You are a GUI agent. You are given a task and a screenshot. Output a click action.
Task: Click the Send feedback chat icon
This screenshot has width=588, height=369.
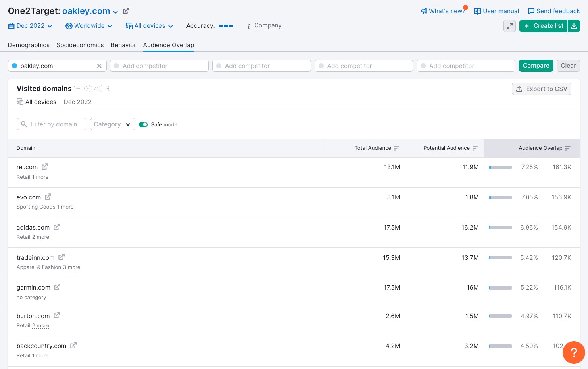[x=531, y=11]
